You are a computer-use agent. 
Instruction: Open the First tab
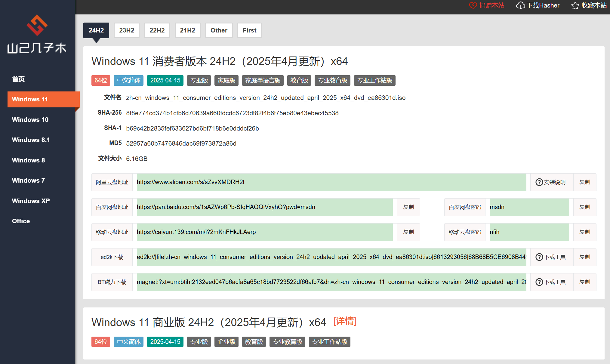tap(249, 30)
